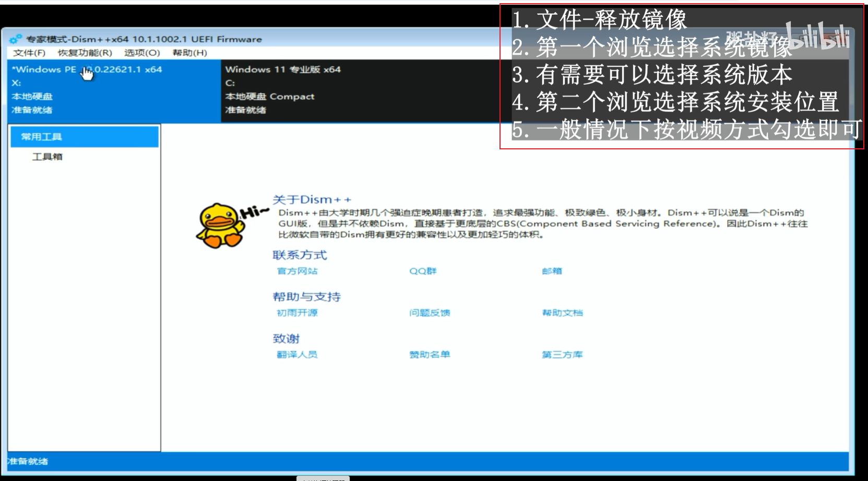Collapse the 常用工具 sidebar category
The width and height of the screenshot is (868, 481).
click(85, 137)
